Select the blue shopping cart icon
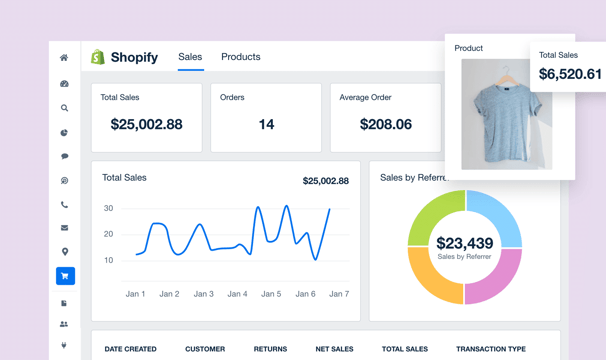 [x=65, y=276]
